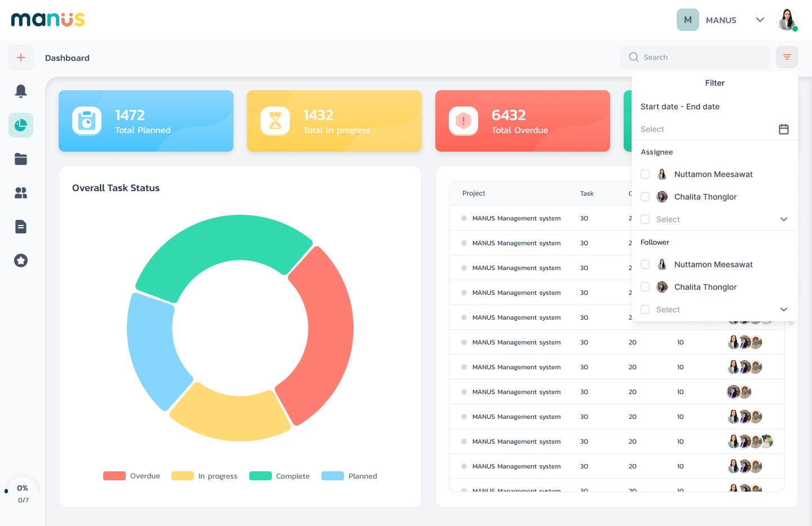
Task: Check Nuttamon Meesawat under Assignee
Action: click(x=645, y=174)
